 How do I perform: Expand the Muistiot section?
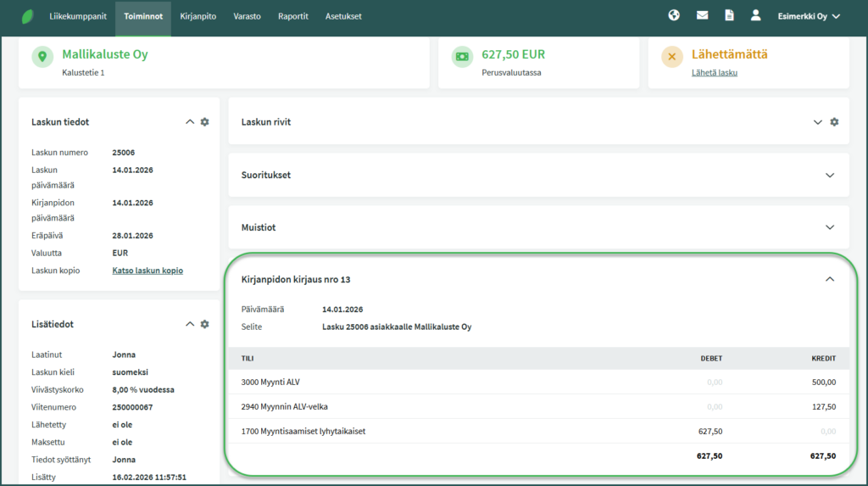(830, 227)
